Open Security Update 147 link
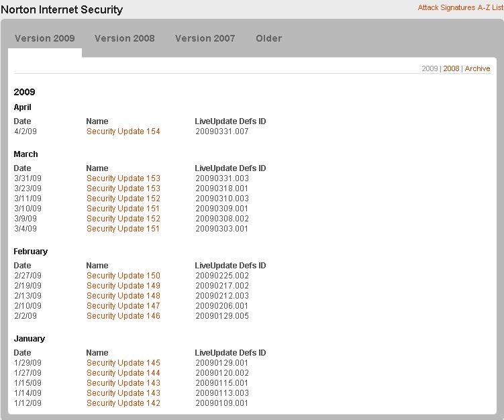Image resolution: width=504 pixels, height=420 pixels. click(x=123, y=306)
